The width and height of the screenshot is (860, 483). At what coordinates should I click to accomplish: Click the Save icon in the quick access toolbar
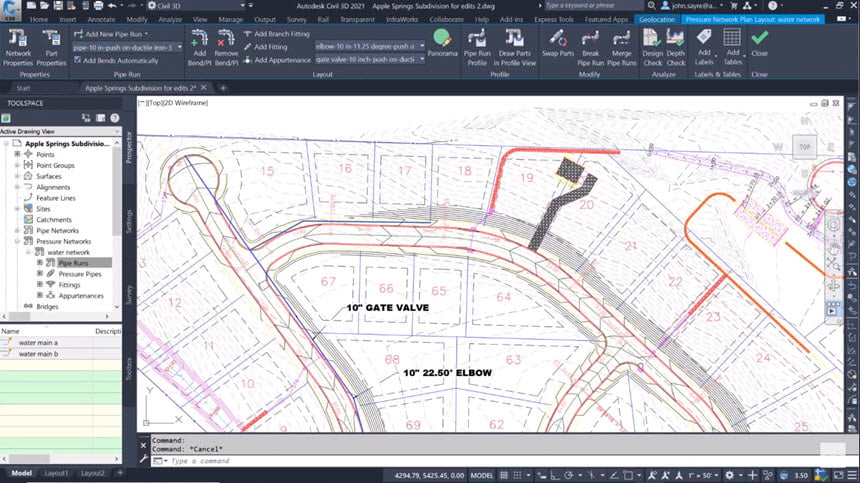click(x=58, y=5)
